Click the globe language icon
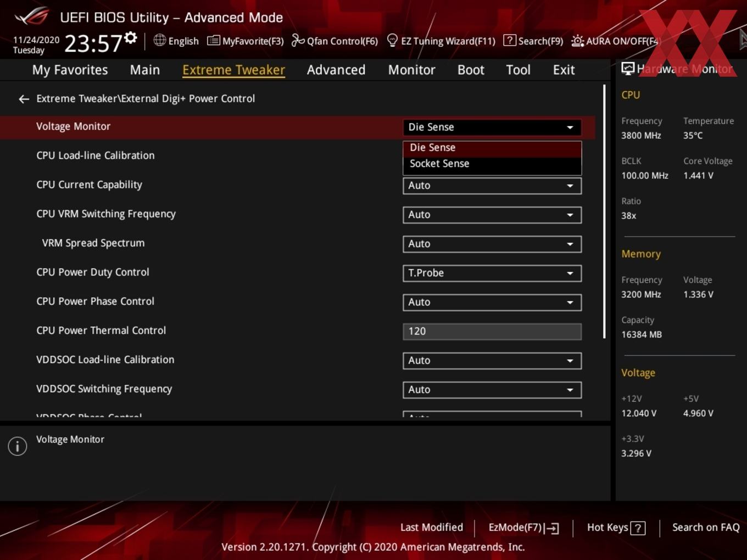 (x=159, y=40)
